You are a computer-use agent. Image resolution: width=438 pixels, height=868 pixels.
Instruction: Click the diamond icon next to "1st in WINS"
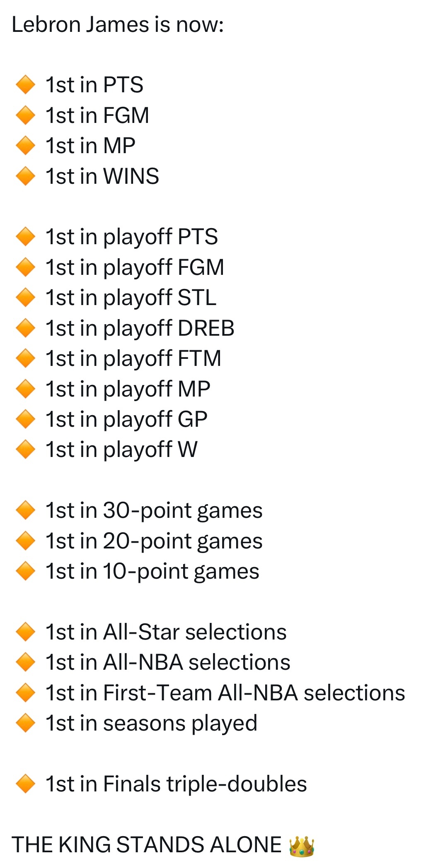(x=25, y=176)
